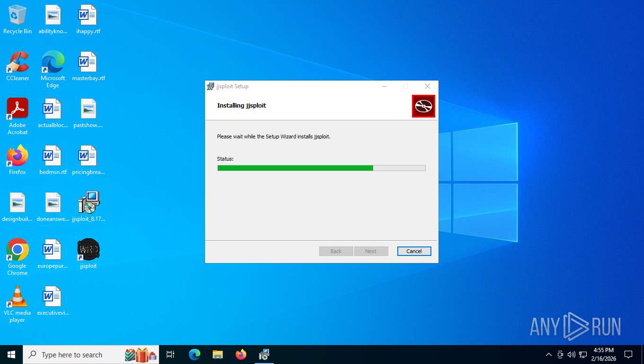Click the jjsploit Setup title bar icon
The image size is (644, 364).
(x=210, y=86)
